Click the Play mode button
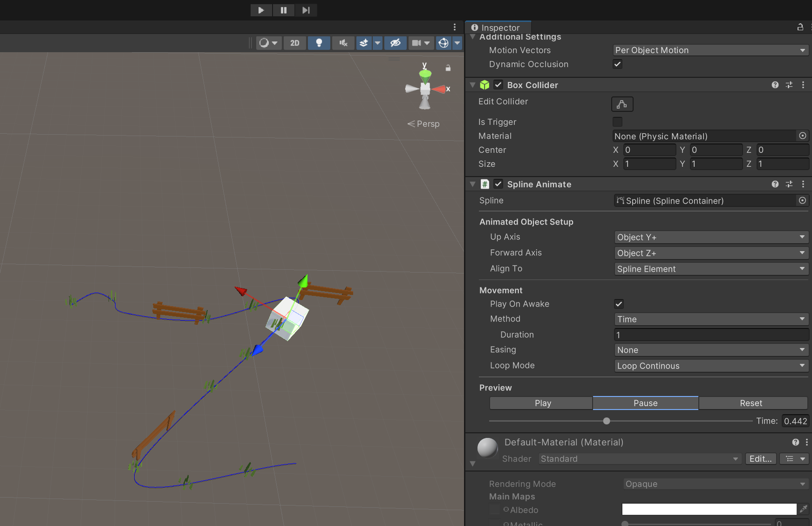 point(261,10)
